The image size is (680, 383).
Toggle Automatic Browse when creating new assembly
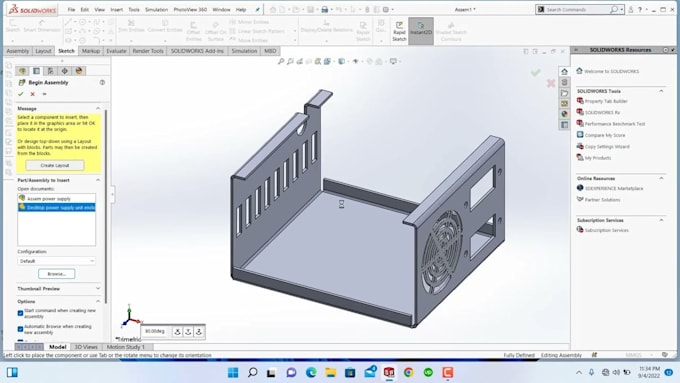tap(20, 329)
